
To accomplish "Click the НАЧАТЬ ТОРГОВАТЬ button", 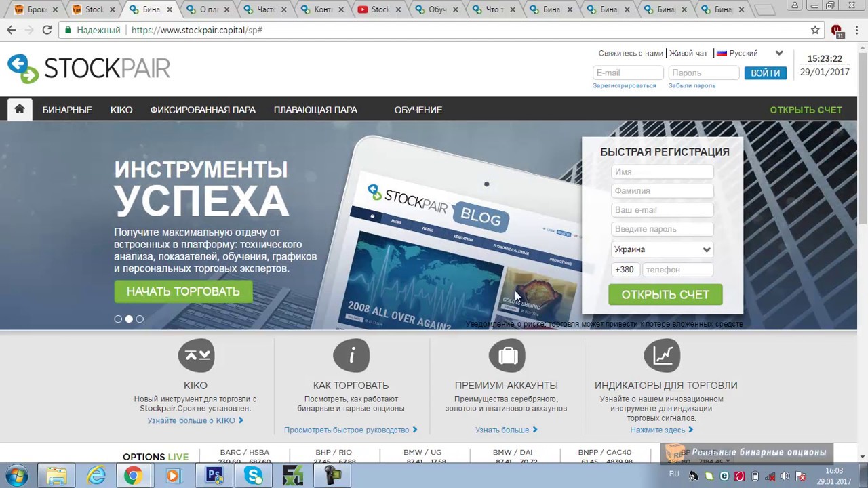I will point(183,291).
